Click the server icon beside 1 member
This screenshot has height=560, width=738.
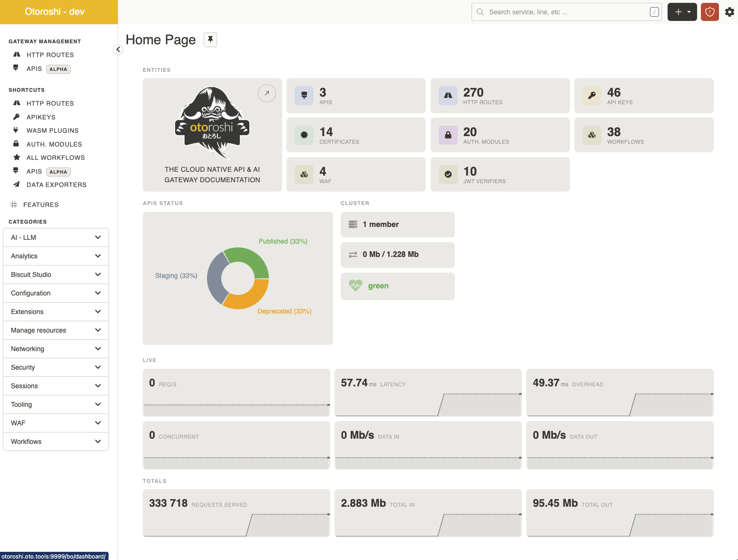click(x=353, y=225)
